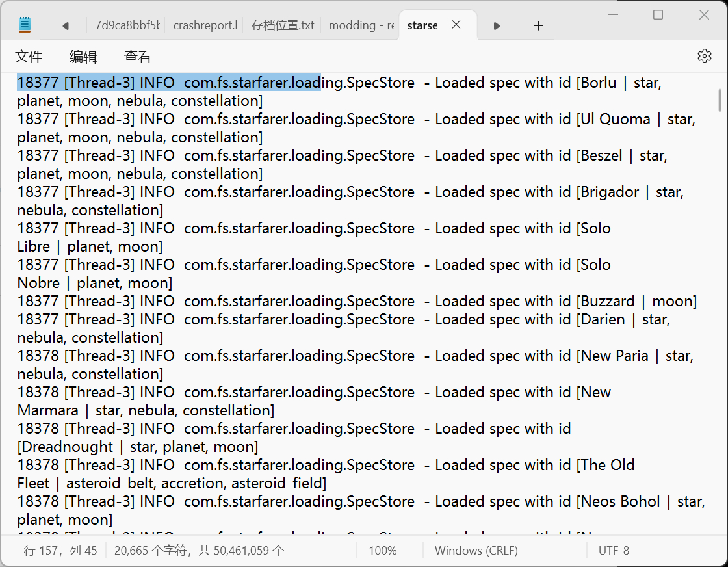
Task: Click the Notepad app icon in title bar
Action: (x=25, y=25)
